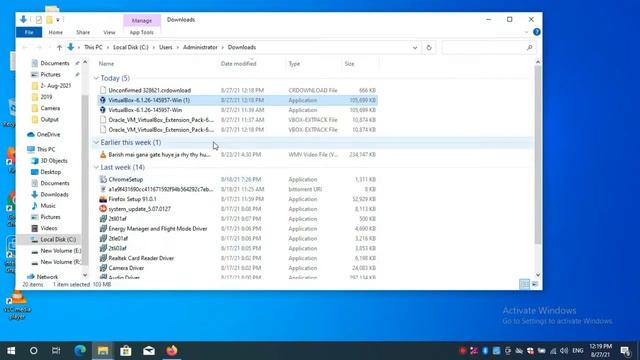Click Administrator in the address breadcrumb
The height and width of the screenshot is (360, 640).
200,47
